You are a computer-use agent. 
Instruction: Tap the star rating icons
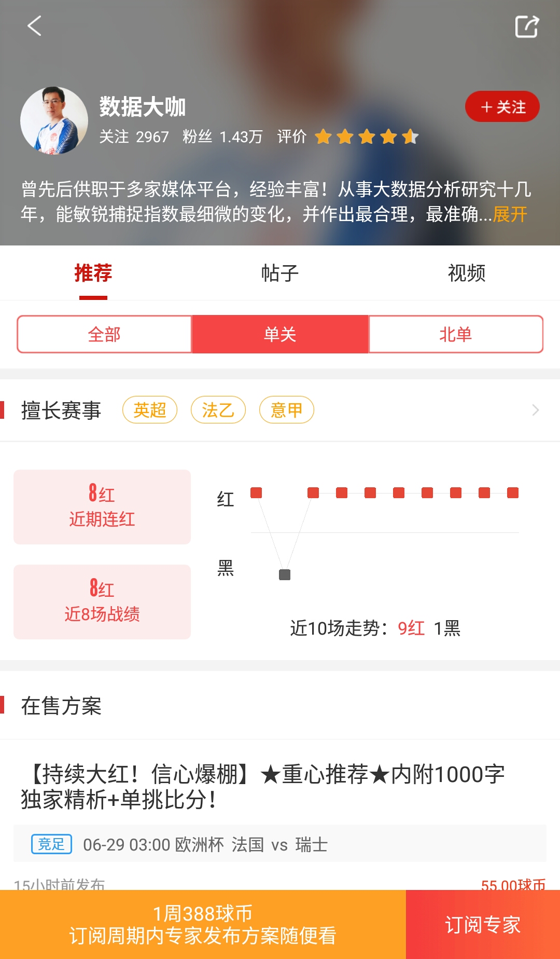[x=366, y=136]
